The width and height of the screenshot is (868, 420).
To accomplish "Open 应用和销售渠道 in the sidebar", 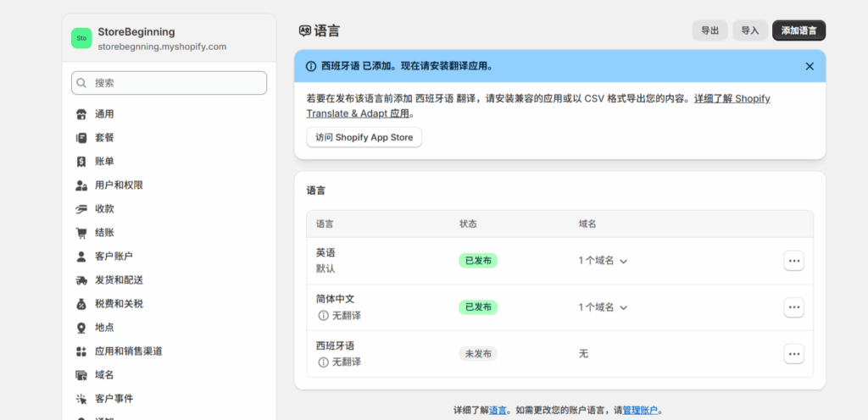I will click(x=128, y=351).
